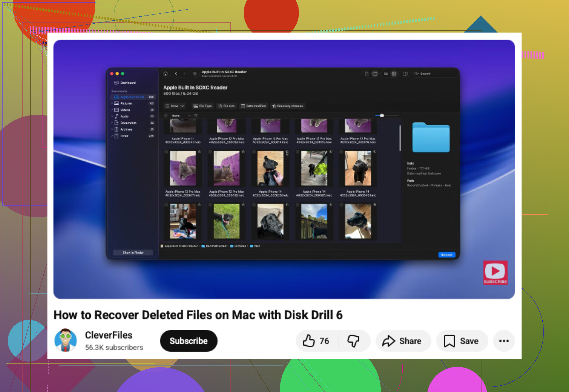This screenshot has width=569, height=392.
Task: Go back with the left arrow icon
Action: tap(176, 74)
